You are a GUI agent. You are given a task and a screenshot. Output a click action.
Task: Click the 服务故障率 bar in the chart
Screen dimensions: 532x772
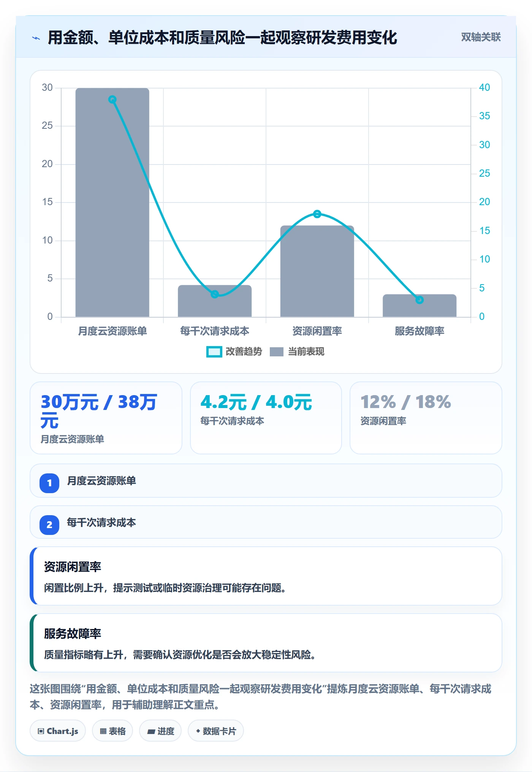pyautogui.click(x=420, y=305)
